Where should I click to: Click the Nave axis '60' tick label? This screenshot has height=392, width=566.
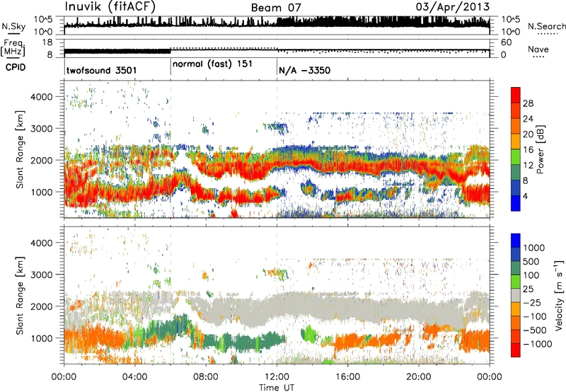click(x=507, y=42)
